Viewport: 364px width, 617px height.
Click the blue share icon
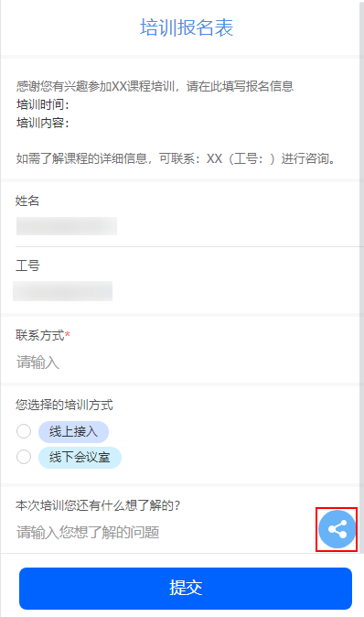click(x=337, y=529)
